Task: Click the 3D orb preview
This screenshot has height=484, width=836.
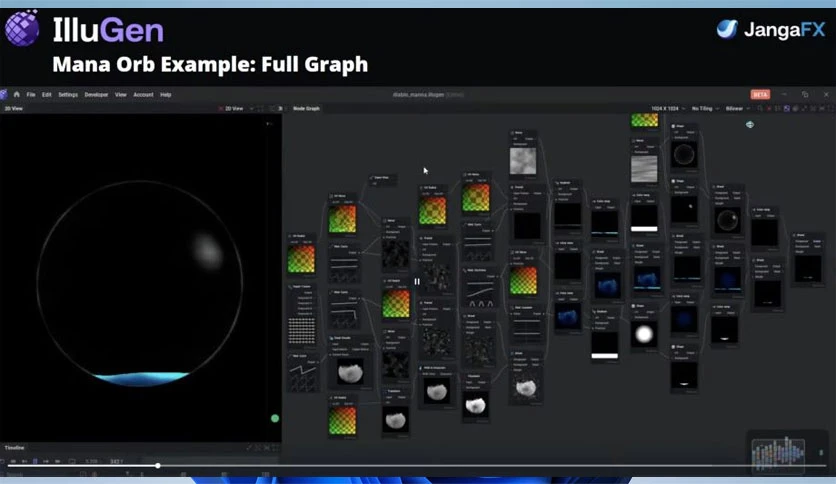Action: coord(140,283)
